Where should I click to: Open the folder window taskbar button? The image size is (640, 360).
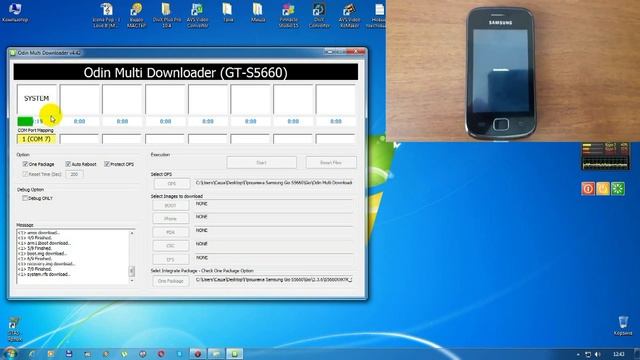coord(216,354)
